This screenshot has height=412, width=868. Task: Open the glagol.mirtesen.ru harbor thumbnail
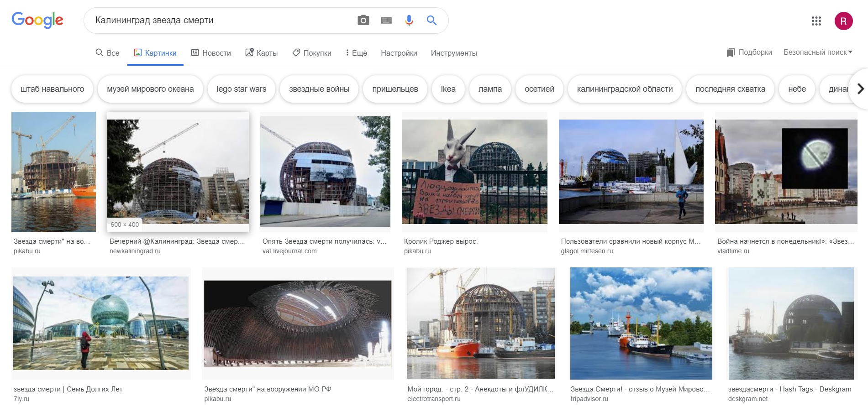(631, 172)
